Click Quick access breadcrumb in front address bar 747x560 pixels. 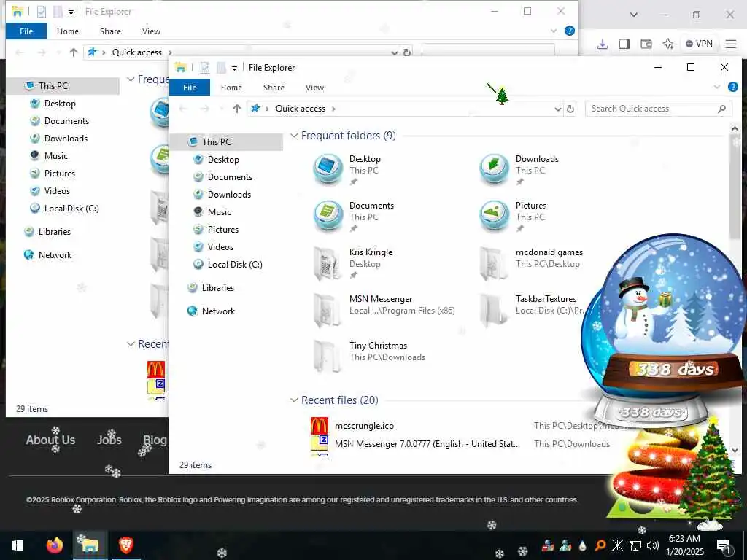point(300,109)
